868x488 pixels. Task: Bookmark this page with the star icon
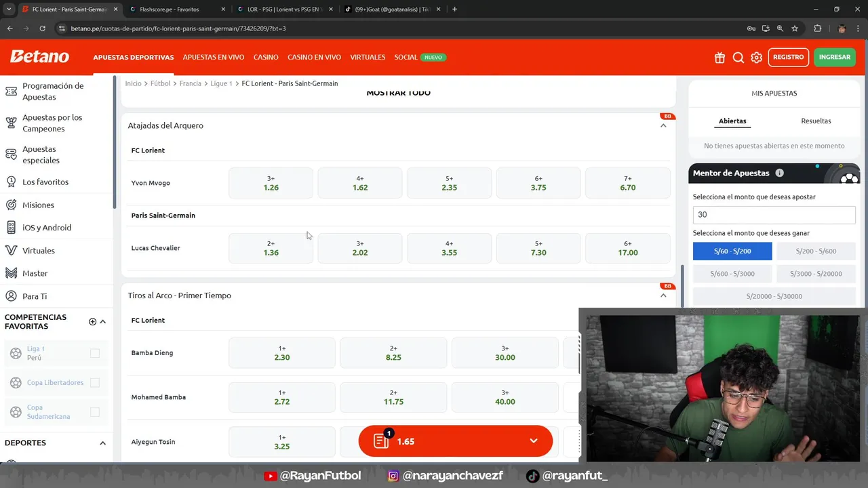(795, 28)
